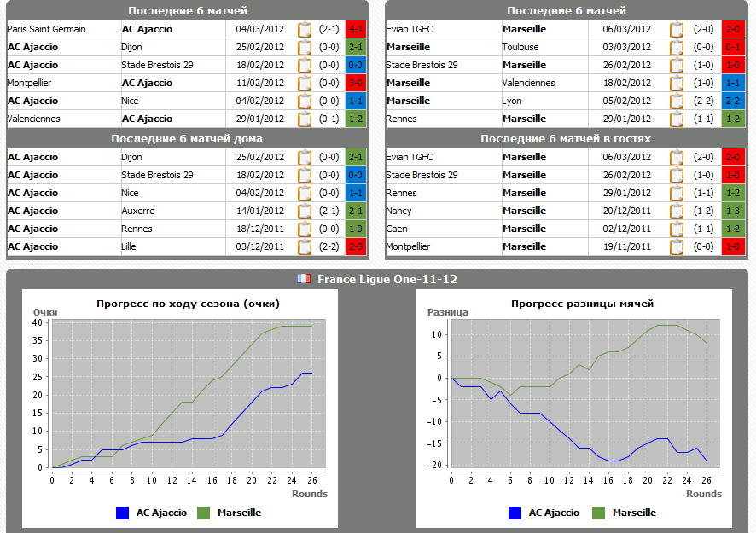Image resolution: width=756 pixels, height=533 pixels.
Task: Click the date 14/01/2012
Action: pyautogui.click(x=260, y=211)
